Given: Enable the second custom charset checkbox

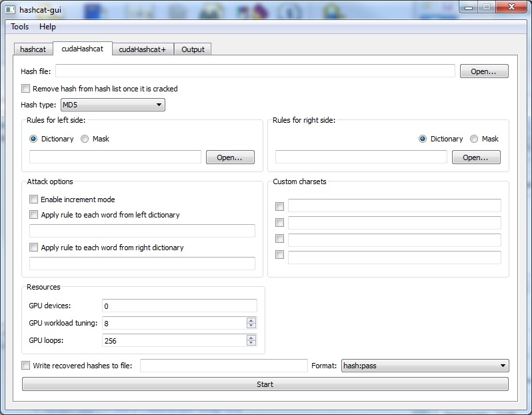Looking at the screenshot, I should pos(279,222).
